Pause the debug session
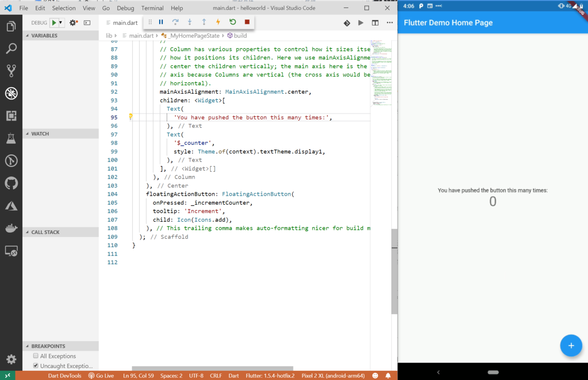The width and height of the screenshot is (588, 380). point(161,22)
